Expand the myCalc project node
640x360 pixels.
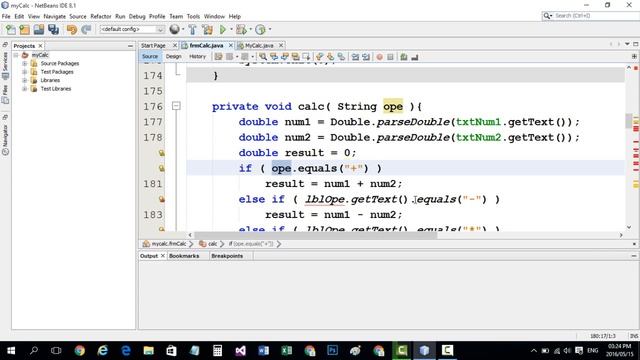coord(16,55)
